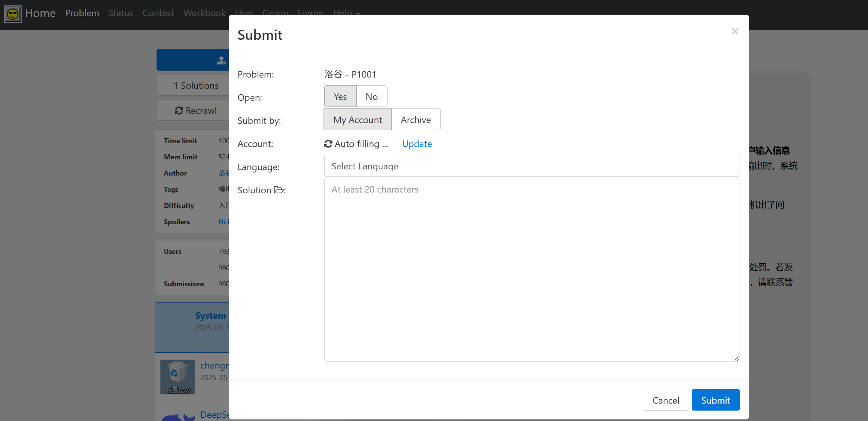
Task: Click the Update account link
Action: [x=417, y=144]
